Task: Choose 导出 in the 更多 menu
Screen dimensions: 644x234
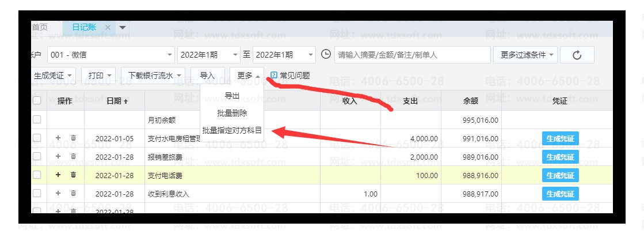Action: pyautogui.click(x=232, y=96)
